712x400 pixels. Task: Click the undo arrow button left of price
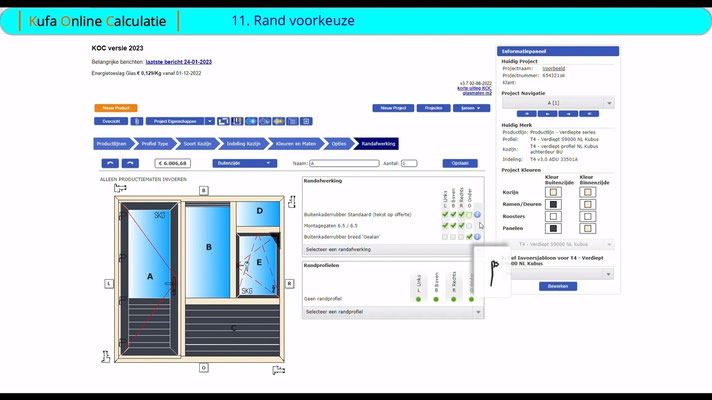click(x=110, y=163)
